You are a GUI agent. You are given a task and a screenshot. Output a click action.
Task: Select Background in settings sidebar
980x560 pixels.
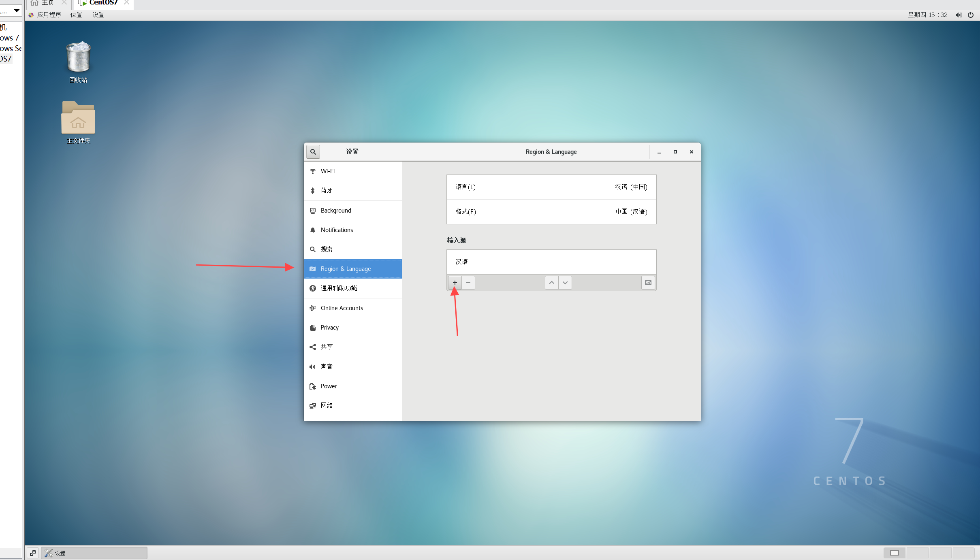[x=336, y=211]
